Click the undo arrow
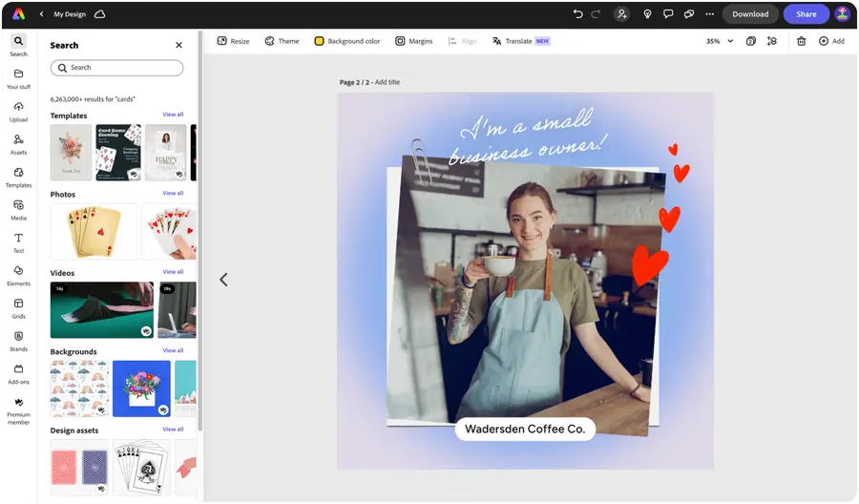This screenshot has width=859, height=504. click(577, 14)
